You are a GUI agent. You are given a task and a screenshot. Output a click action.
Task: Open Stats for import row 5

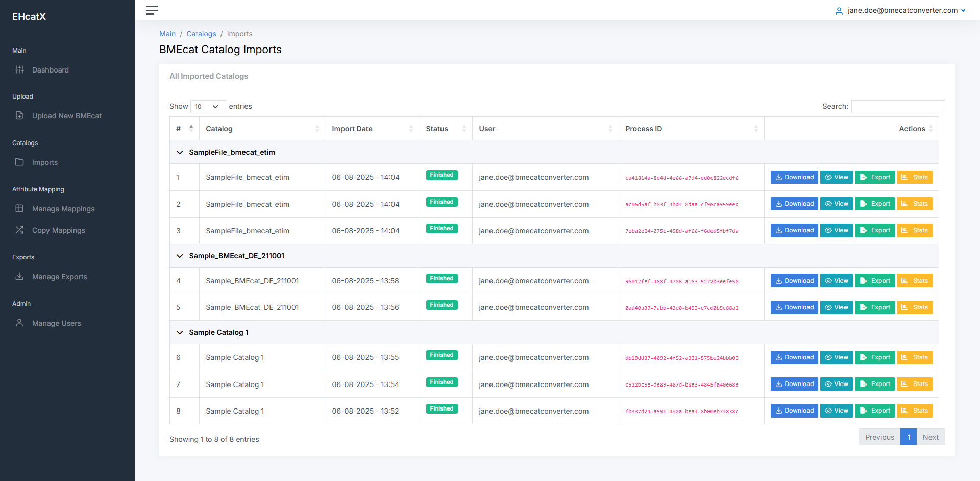click(915, 307)
